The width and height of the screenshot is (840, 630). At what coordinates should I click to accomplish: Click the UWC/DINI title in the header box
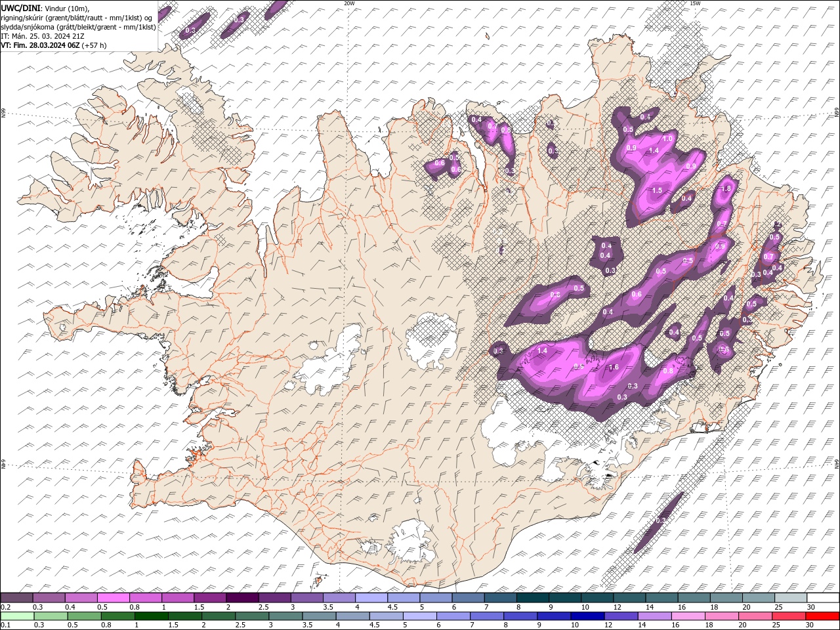coord(22,7)
